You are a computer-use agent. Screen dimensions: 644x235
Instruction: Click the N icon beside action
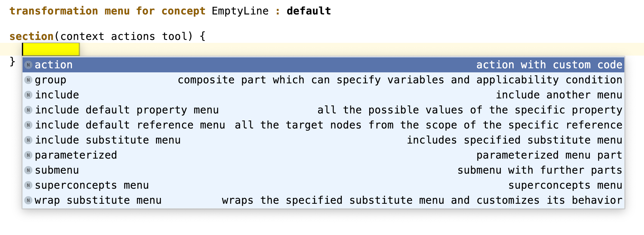point(28,65)
